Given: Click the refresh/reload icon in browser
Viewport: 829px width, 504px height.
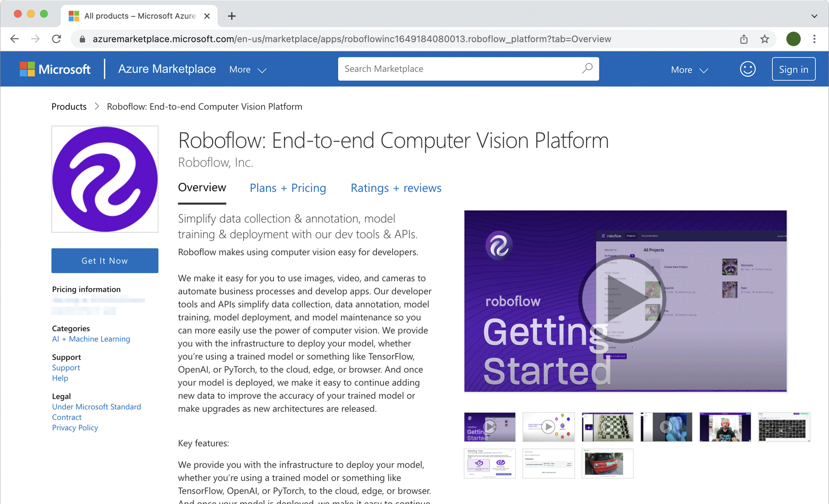Looking at the screenshot, I should click(56, 39).
